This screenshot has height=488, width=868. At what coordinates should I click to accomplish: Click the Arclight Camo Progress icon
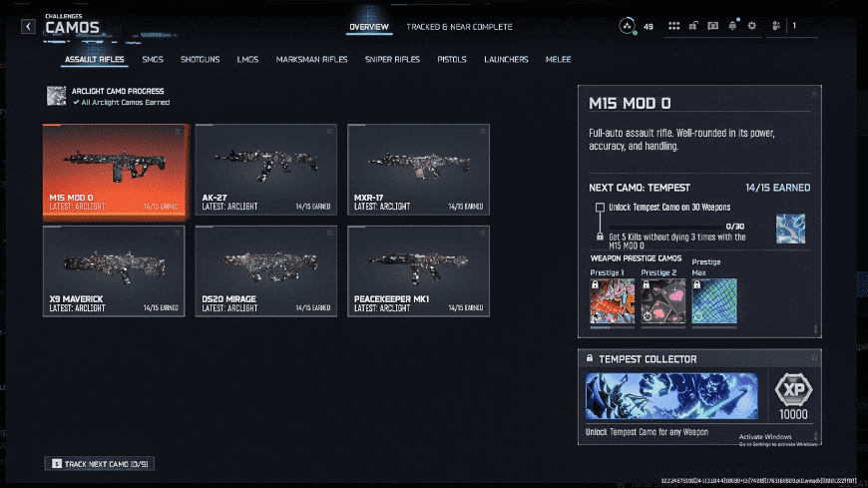point(57,96)
